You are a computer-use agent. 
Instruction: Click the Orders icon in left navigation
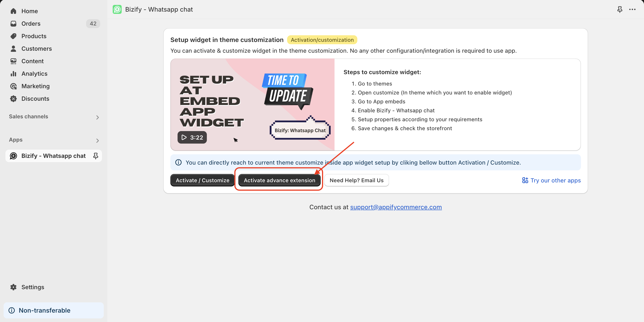coord(13,23)
